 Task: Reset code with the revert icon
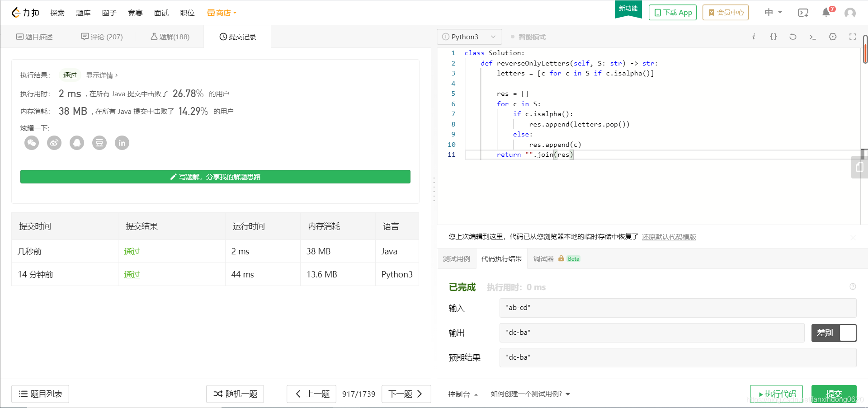pos(793,37)
